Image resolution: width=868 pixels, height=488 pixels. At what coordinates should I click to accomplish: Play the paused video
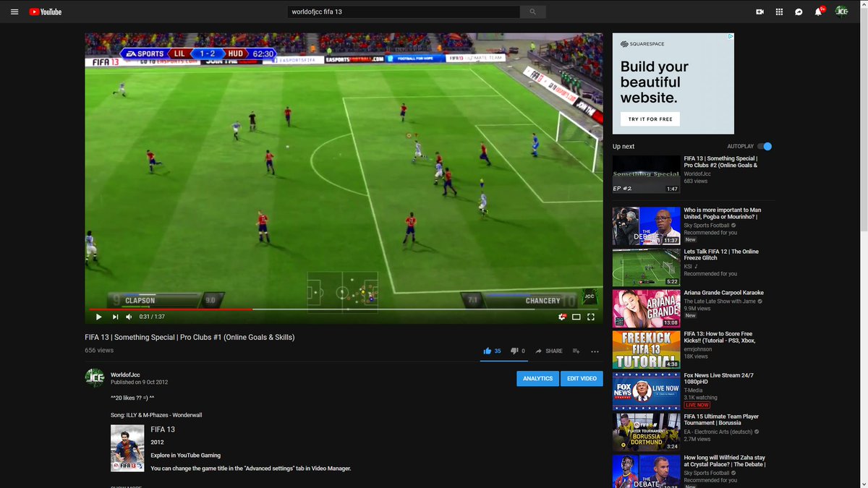[x=98, y=317]
